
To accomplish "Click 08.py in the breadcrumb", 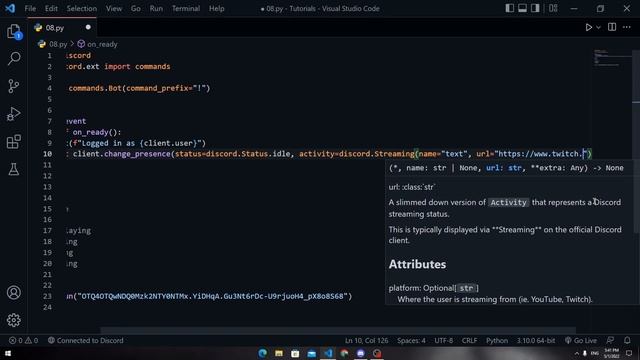I will pos(58,44).
